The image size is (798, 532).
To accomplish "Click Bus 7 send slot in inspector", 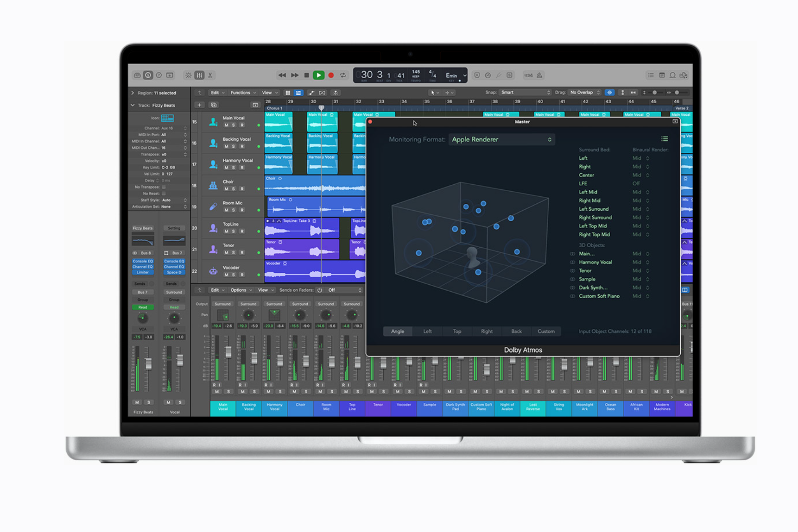I will (x=143, y=293).
